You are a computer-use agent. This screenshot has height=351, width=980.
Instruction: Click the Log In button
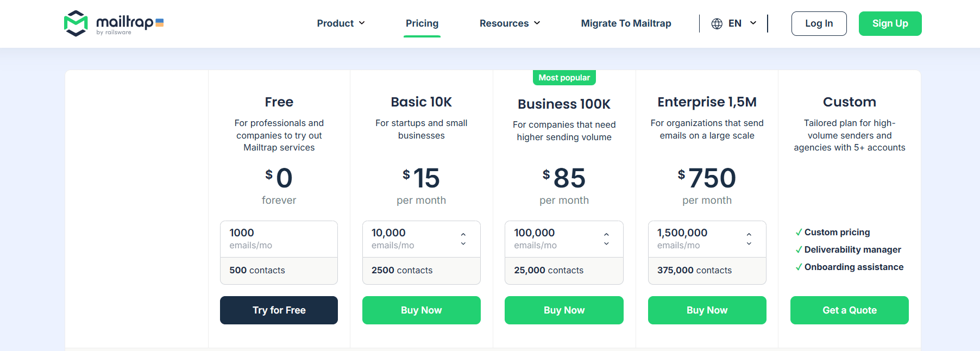819,23
